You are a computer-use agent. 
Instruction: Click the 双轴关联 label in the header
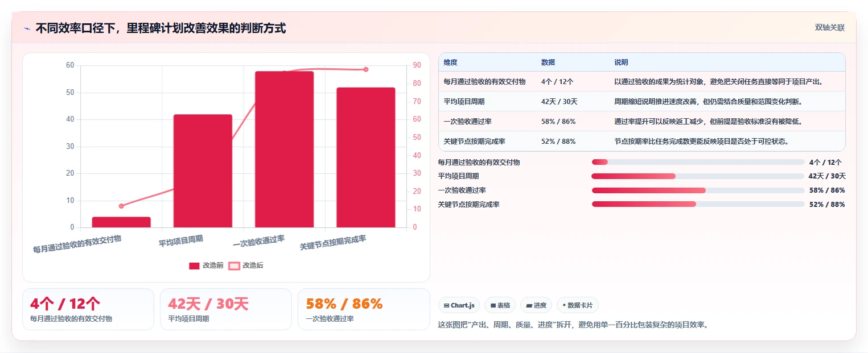pos(829,27)
